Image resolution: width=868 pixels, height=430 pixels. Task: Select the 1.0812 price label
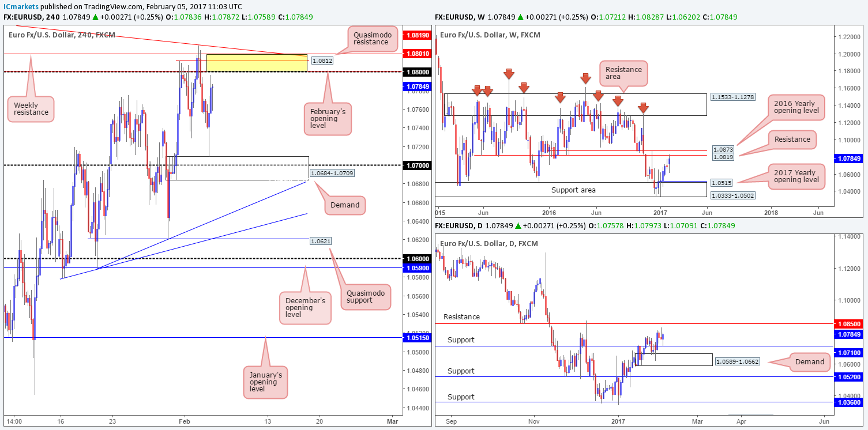tap(322, 60)
